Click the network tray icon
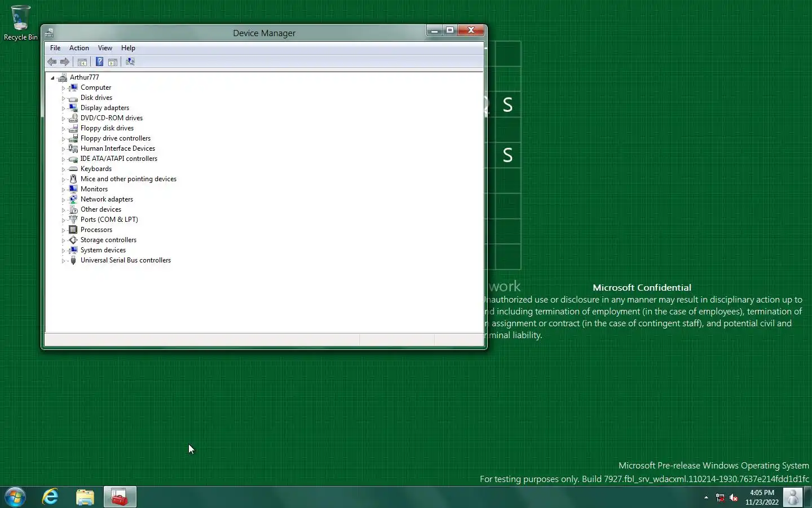 tap(720, 497)
